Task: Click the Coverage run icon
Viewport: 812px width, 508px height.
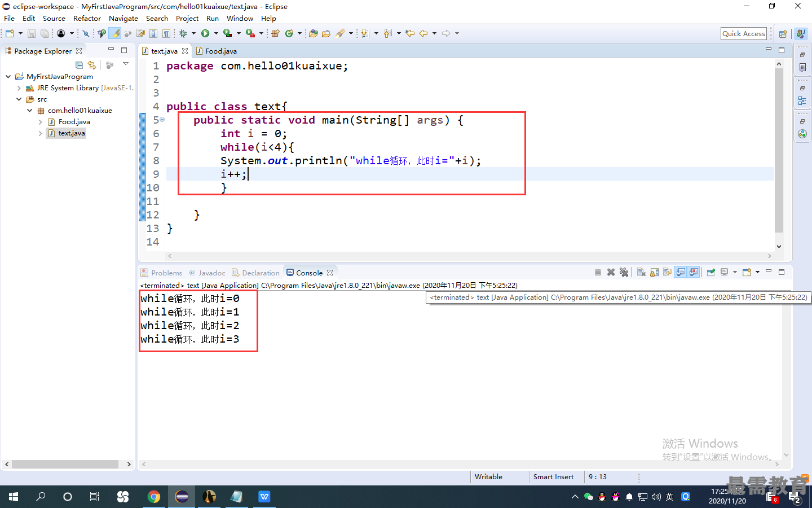Action: (227, 33)
